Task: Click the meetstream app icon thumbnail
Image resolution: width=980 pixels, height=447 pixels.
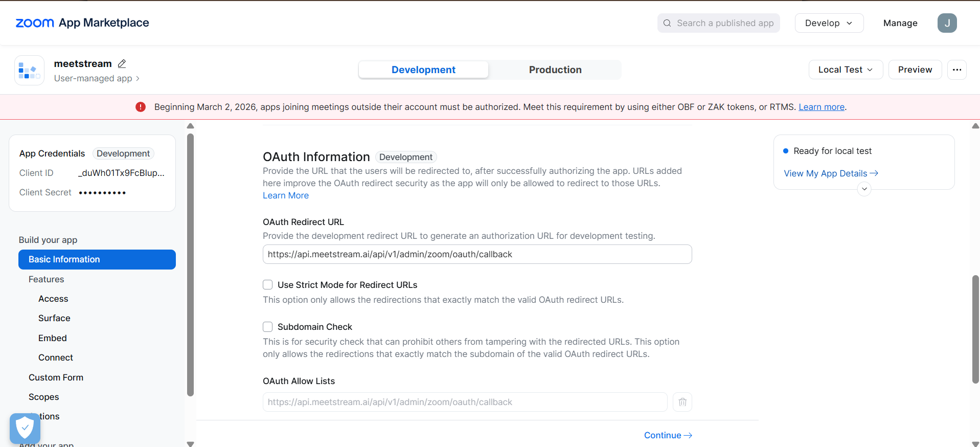Action: [x=29, y=70]
